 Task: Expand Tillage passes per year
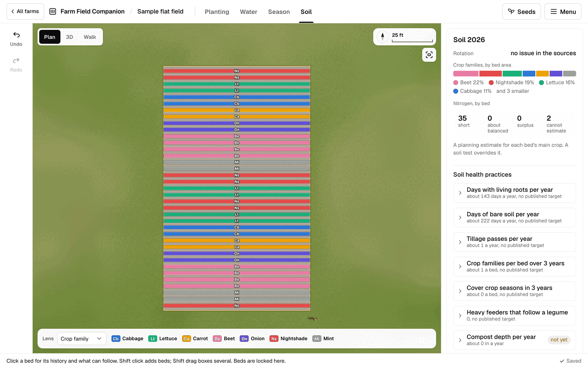[x=514, y=242]
